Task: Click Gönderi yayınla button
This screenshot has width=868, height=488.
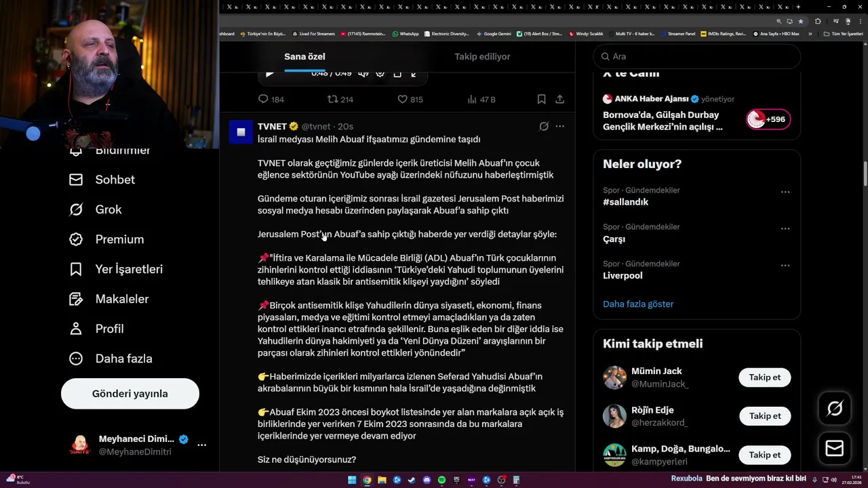Action: [x=130, y=394]
